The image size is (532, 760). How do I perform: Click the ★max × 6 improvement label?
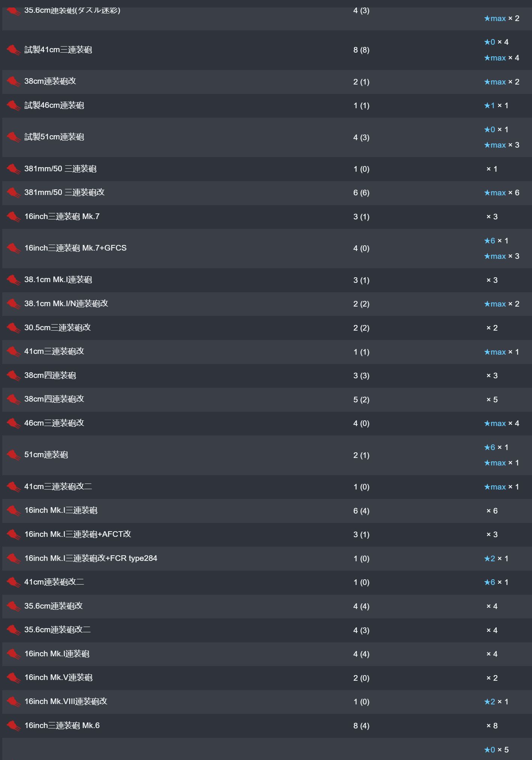tap(502, 193)
